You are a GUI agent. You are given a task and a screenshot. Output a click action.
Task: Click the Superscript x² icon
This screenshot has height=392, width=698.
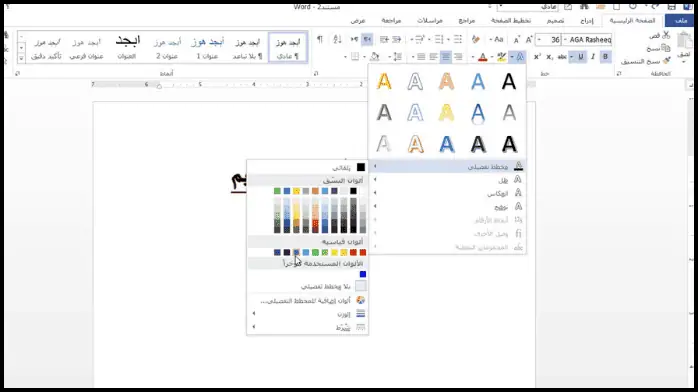coord(537,57)
